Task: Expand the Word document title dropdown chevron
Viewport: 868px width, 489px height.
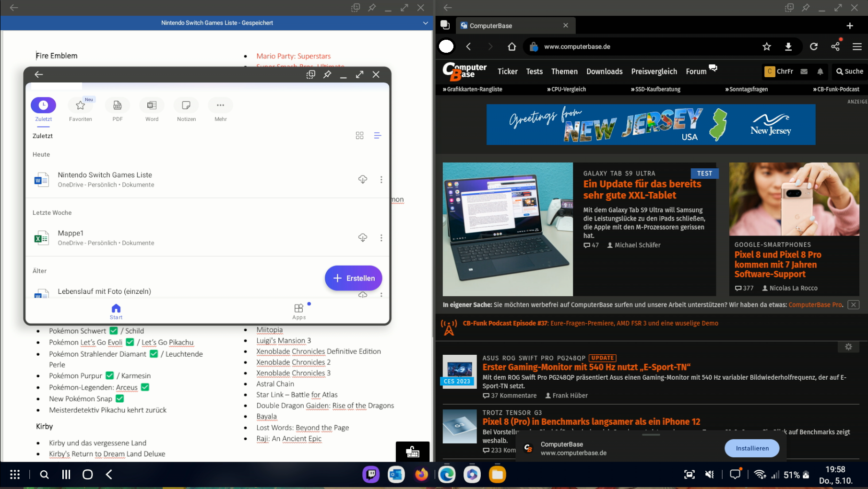Action: (426, 23)
